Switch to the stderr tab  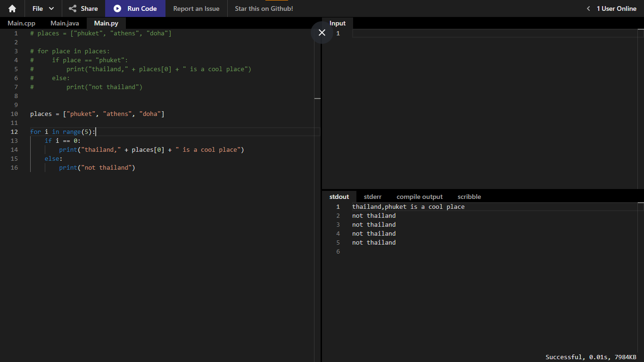[x=372, y=197]
